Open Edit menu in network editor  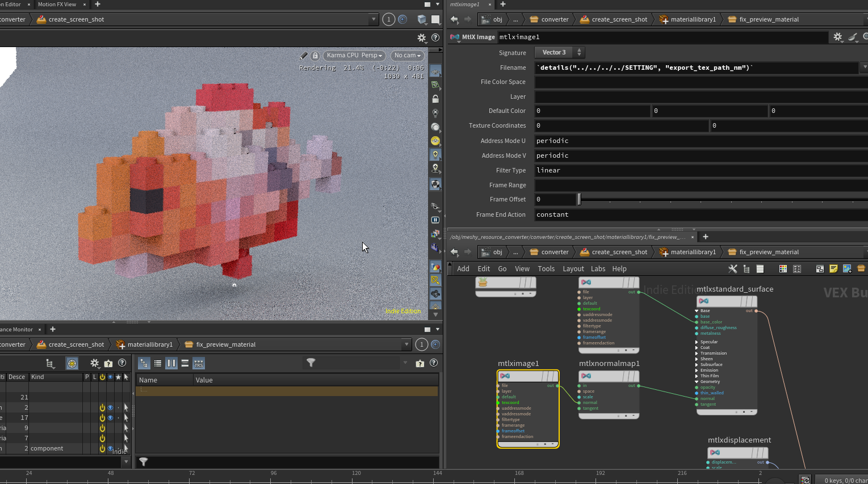click(484, 269)
